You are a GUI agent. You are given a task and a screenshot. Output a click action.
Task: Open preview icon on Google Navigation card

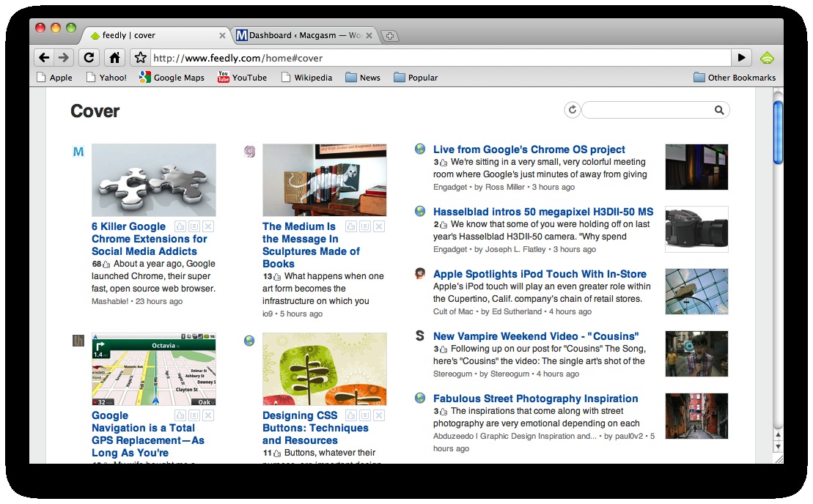tap(194, 415)
